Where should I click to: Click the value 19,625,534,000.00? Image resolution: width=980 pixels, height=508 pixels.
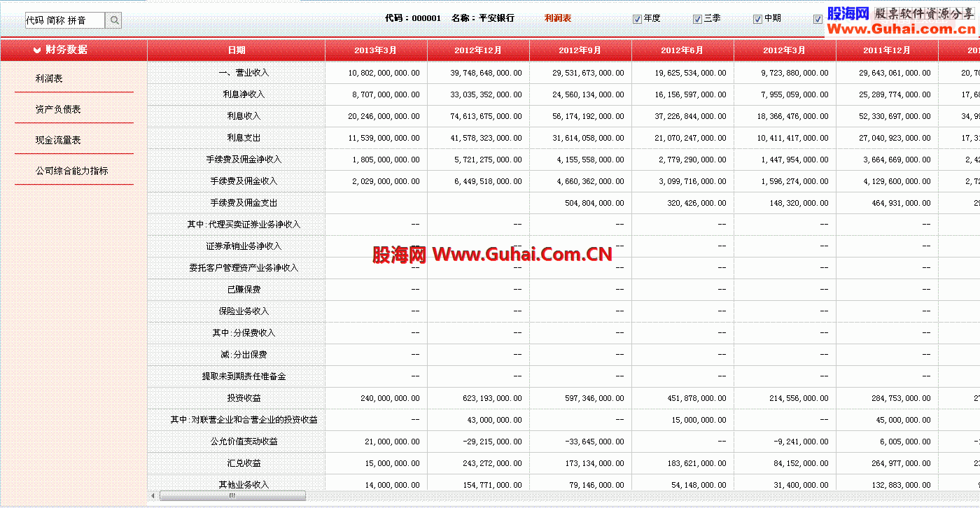tap(690, 73)
